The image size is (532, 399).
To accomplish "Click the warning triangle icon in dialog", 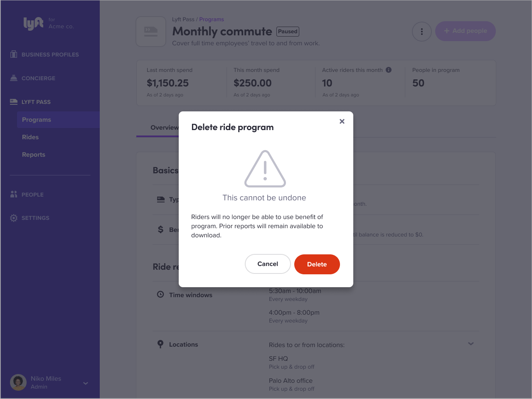I will pos(265,169).
